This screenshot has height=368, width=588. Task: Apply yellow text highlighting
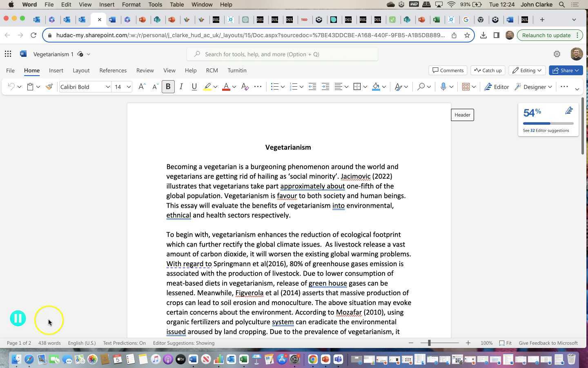[x=207, y=87]
